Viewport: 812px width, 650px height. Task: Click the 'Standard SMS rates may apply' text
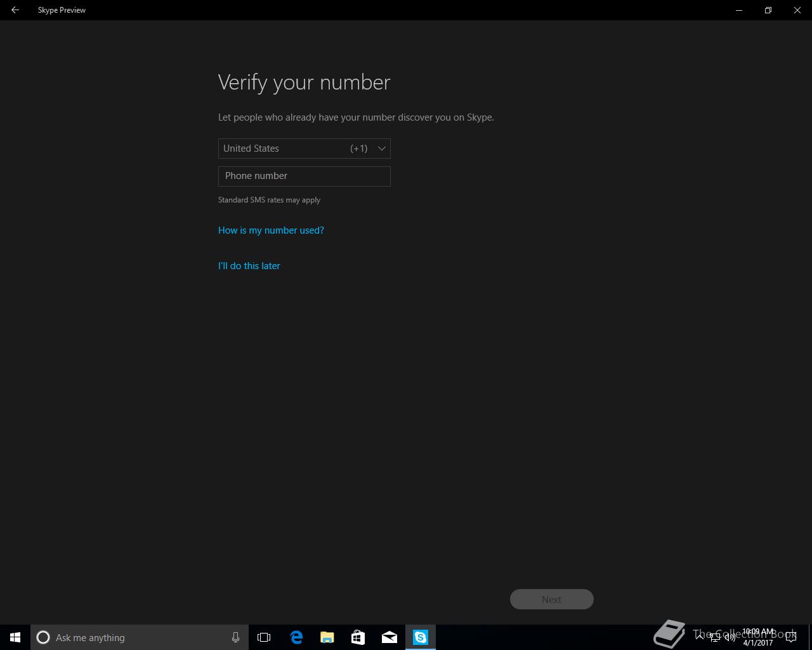coord(269,200)
